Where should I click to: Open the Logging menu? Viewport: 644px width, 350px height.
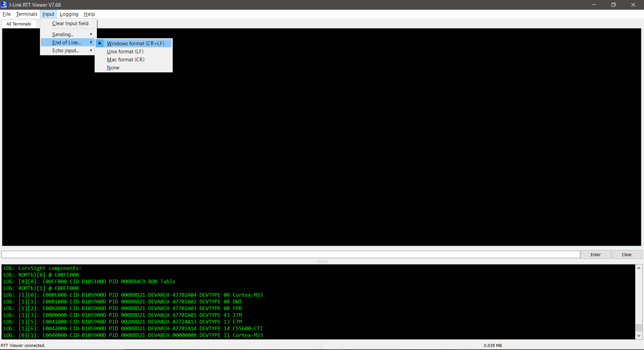69,14
